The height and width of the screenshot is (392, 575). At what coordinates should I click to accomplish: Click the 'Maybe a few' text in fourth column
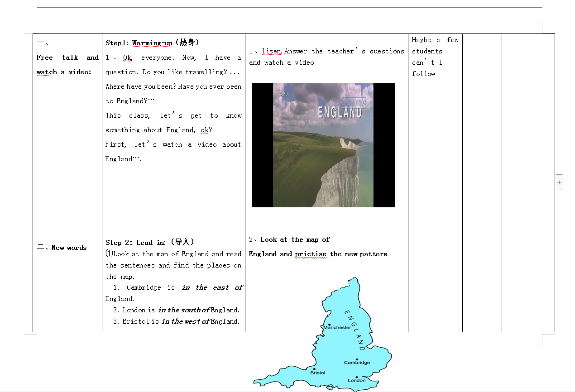(435, 40)
